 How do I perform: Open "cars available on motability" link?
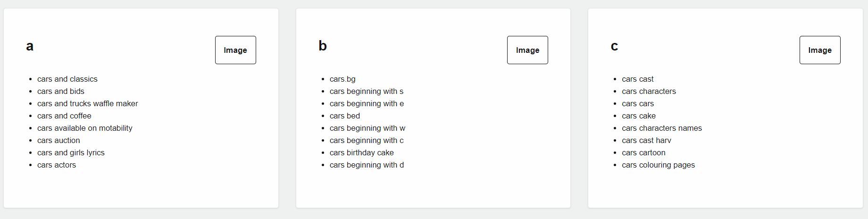tap(85, 128)
